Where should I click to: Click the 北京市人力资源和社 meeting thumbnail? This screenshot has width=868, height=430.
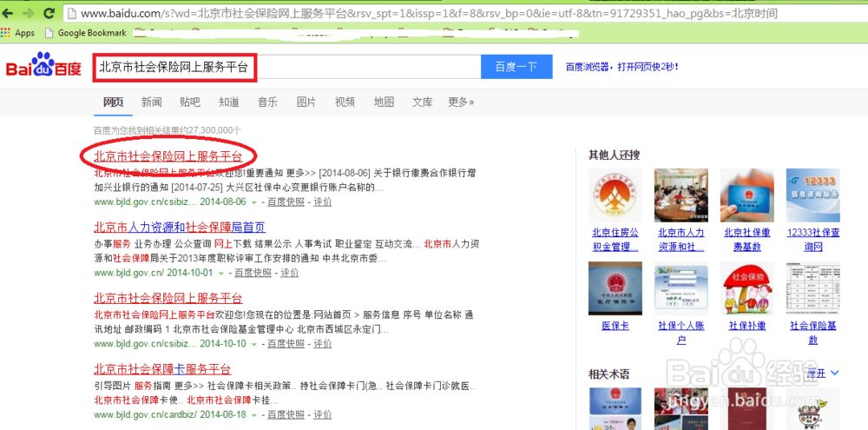click(681, 195)
